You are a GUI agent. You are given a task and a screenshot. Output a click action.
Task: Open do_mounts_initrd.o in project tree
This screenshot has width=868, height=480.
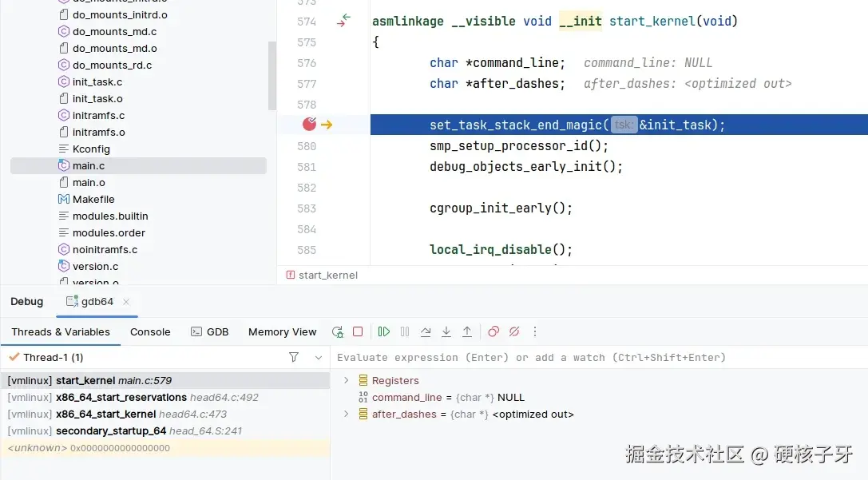pyautogui.click(x=120, y=15)
